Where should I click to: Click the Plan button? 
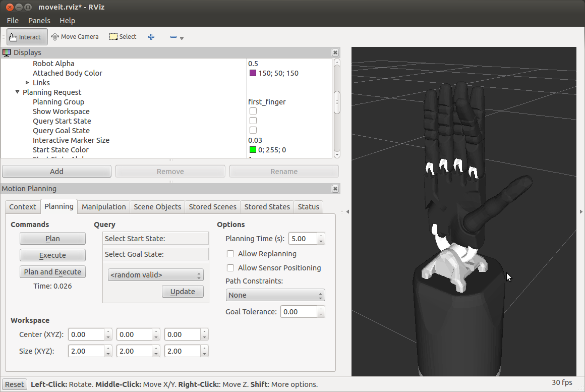(x=52, y=239)
